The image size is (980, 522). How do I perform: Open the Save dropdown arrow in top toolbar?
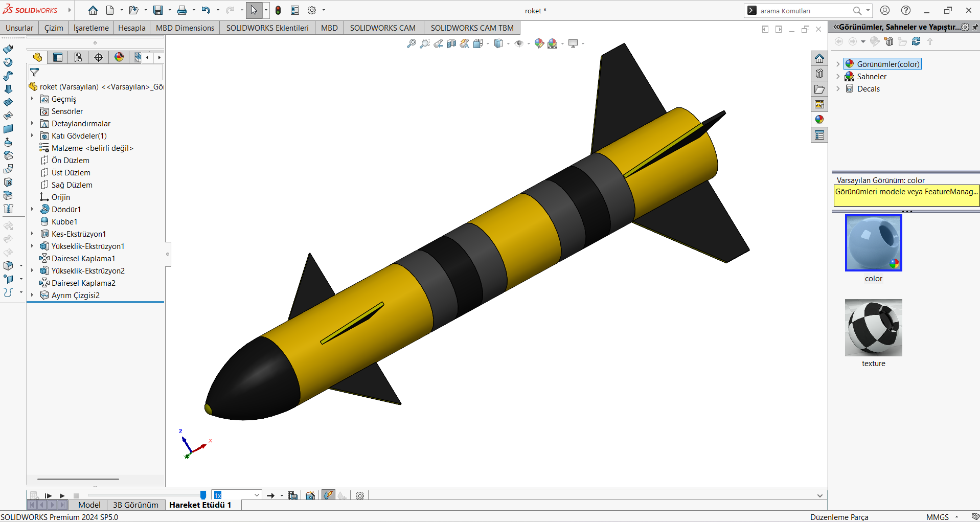(x=170, y=10)
